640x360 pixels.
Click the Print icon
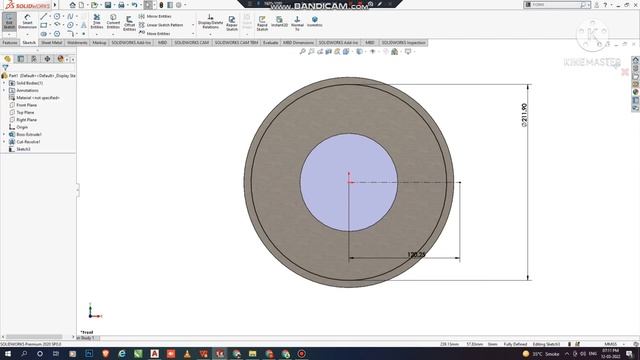tap(121, 5)
